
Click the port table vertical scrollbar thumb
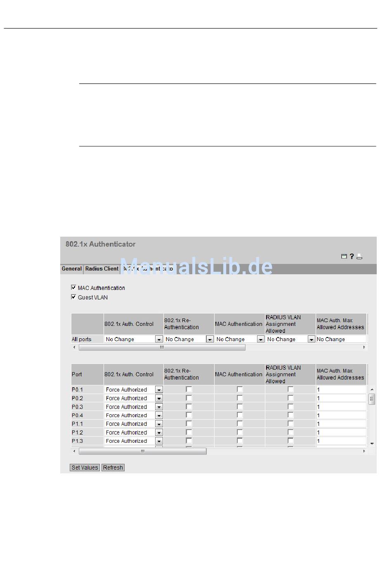pyautogui.click(x=372, y=399)
